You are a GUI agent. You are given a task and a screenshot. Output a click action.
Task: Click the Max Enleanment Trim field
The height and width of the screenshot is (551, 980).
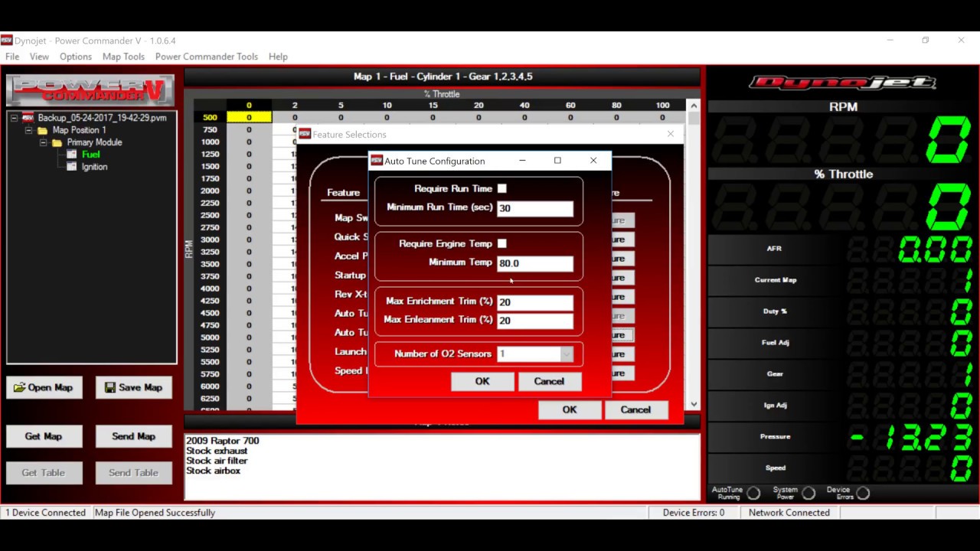pyautogui.click(x=535, y=321)
